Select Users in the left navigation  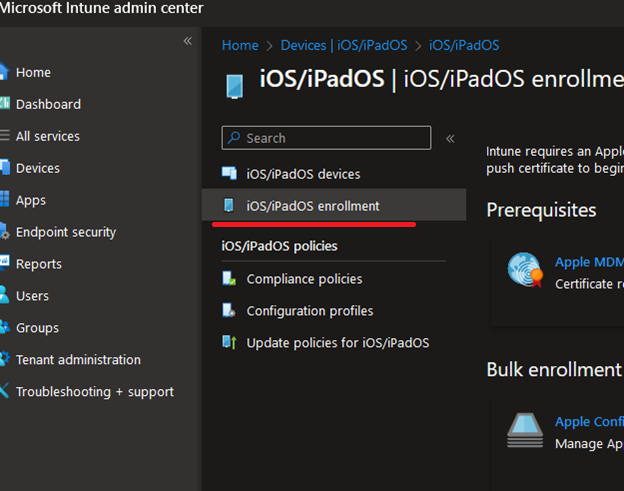coord(33,296)
